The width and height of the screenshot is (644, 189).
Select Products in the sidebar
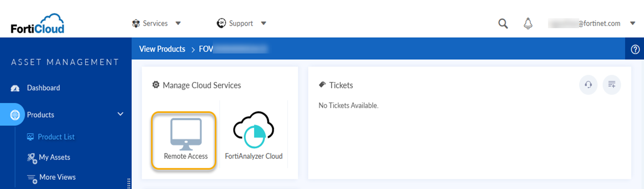(41, 115)
